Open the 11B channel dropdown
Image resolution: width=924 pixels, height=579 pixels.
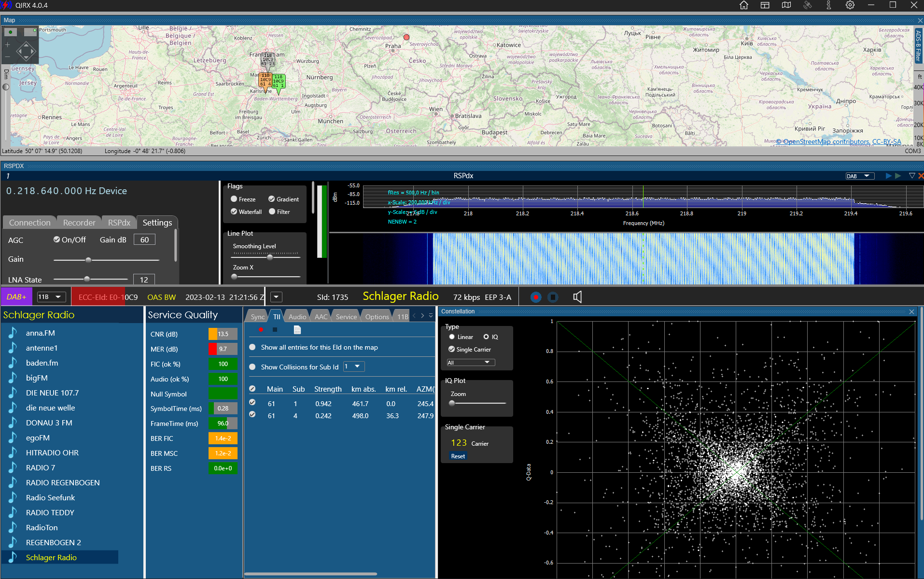[51, 297]
